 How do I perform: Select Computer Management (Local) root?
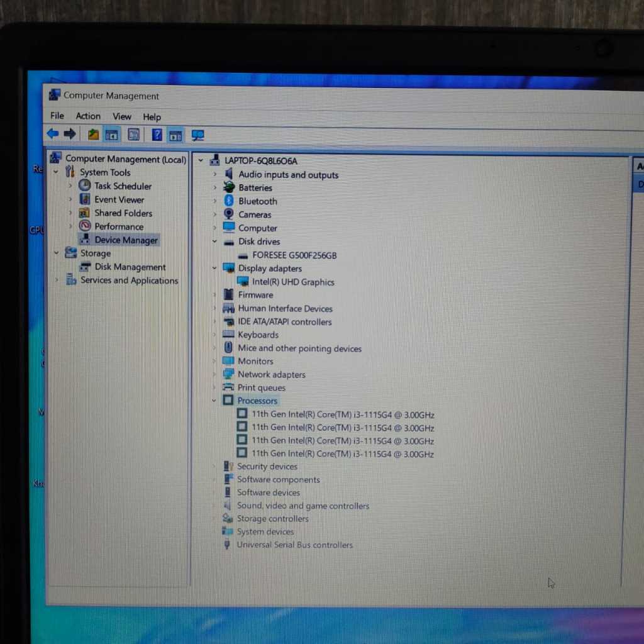coord(125,159)
